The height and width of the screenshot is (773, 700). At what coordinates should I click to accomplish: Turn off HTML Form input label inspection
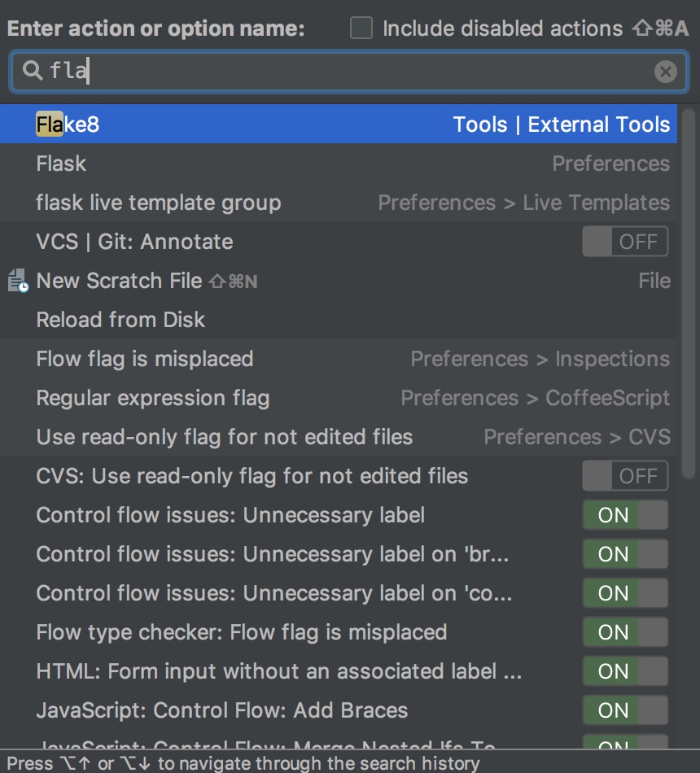click(624, 671)
